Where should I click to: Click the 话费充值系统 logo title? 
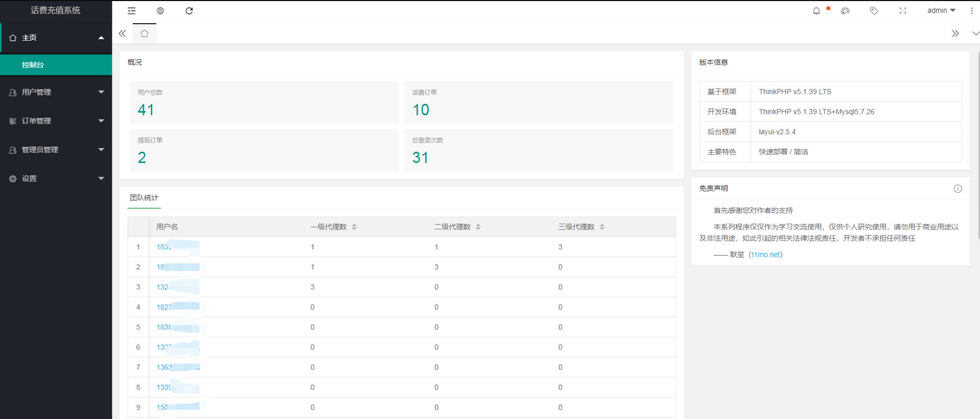click(x=55, y=11)
